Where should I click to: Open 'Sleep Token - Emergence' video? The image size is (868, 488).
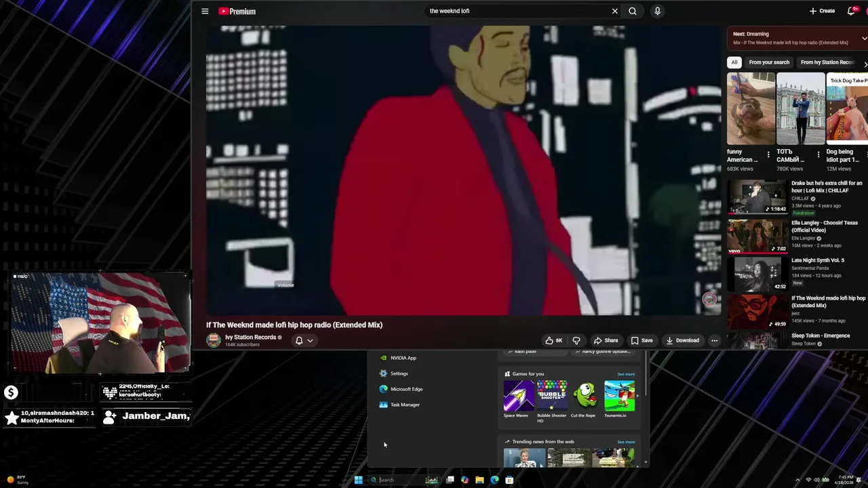pyautogui.click(x=757, y=340)
